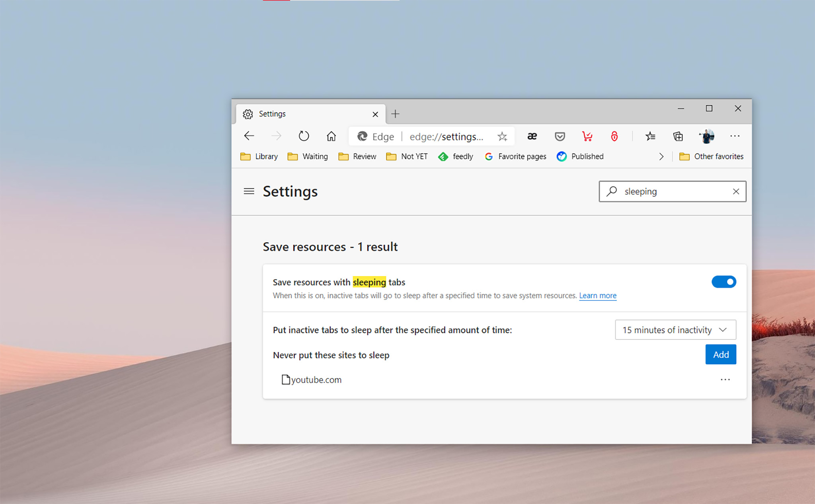Open the Not YET favorites folder
This screenshot has height=504, width=815.
click(407, 156)
